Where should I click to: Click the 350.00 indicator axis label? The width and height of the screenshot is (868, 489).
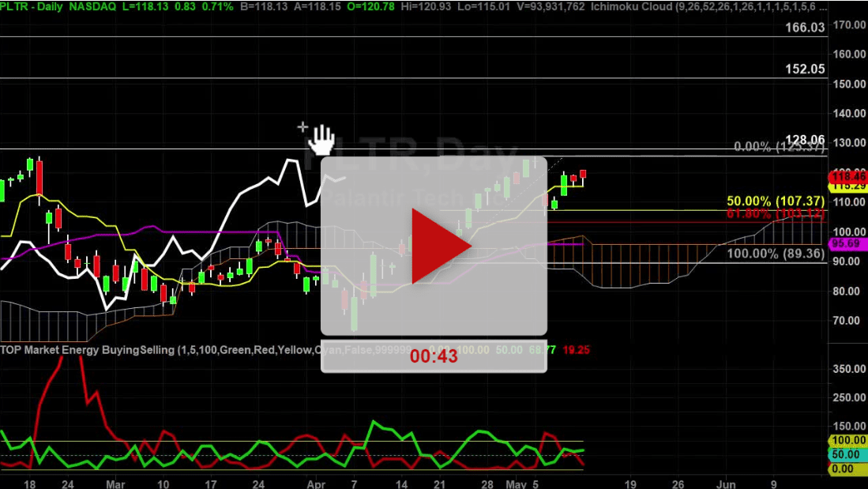(x=849, y=368)
